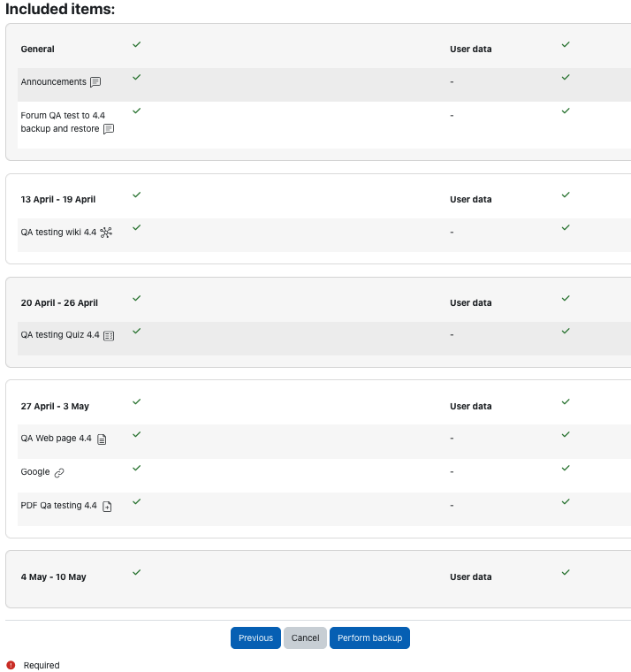Click the forum icon beside backup and restore

tap(109, 129)
